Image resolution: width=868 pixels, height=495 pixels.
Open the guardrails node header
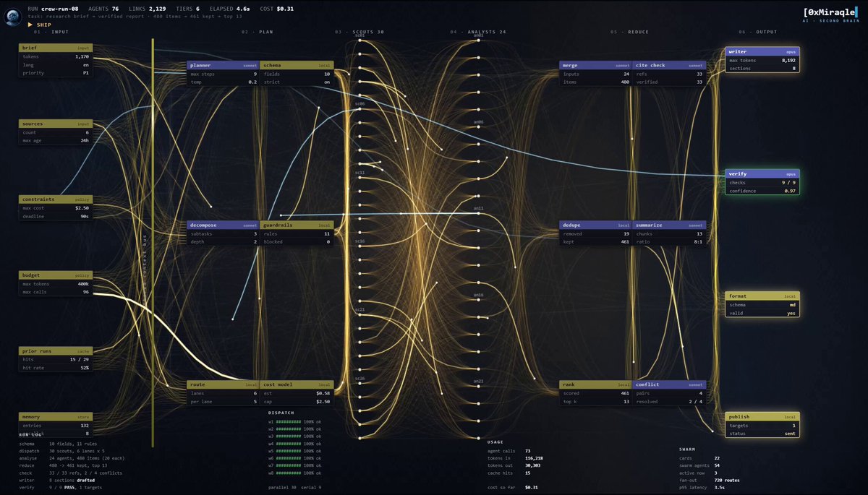pos(297,225)
